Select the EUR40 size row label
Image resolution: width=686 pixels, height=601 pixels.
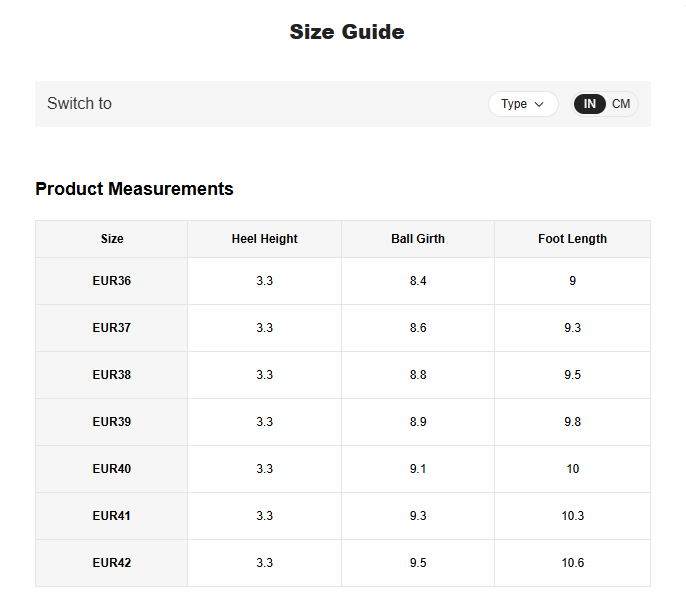pos(112,469)
